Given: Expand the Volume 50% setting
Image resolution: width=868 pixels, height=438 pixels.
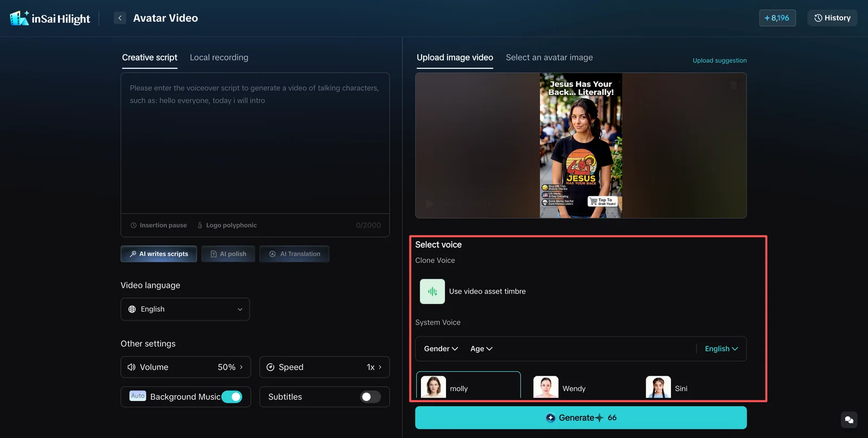Looking at the screenshot, I should pos(186,367).
